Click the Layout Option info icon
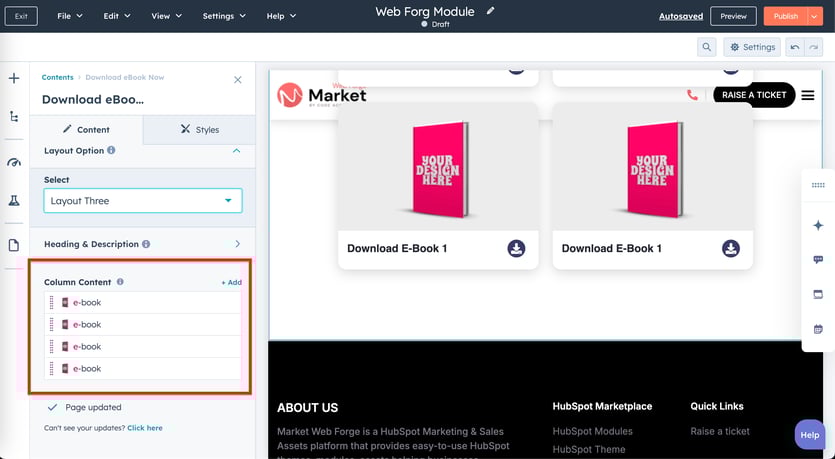Viewport: 835px width, 459px height. (111, 151)
